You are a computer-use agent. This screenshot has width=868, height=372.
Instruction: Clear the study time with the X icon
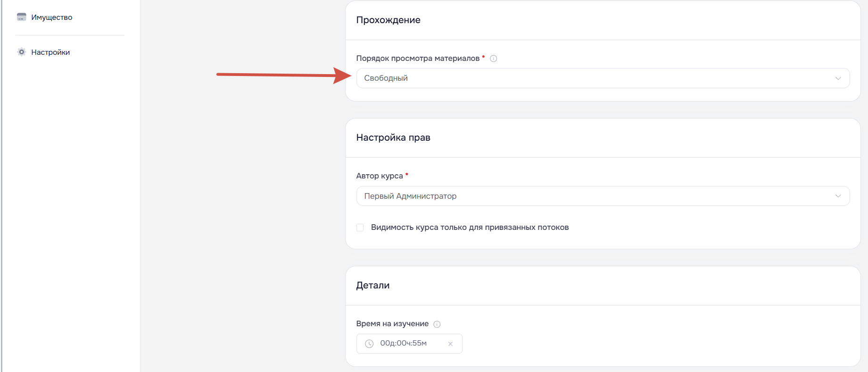[x=450, y=344]
